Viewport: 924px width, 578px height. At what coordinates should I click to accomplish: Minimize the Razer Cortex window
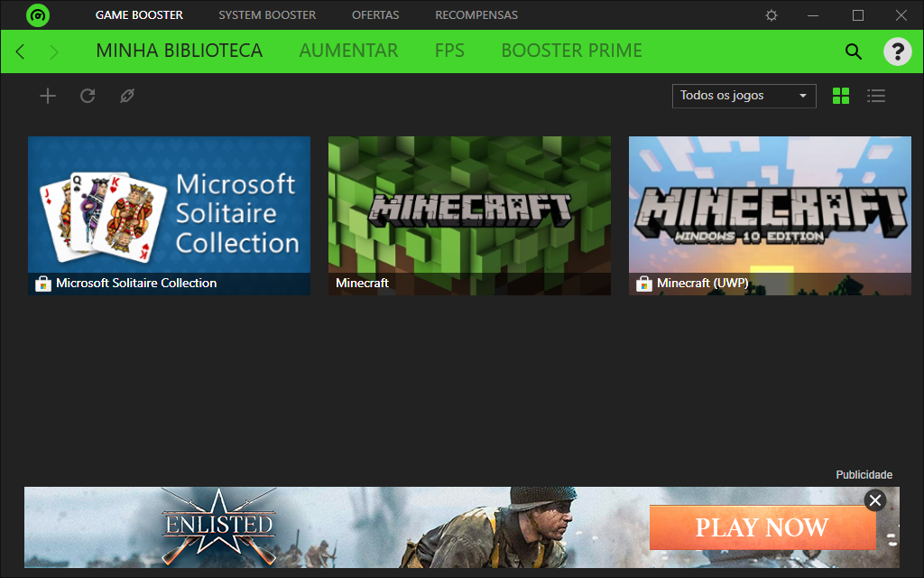813,15
